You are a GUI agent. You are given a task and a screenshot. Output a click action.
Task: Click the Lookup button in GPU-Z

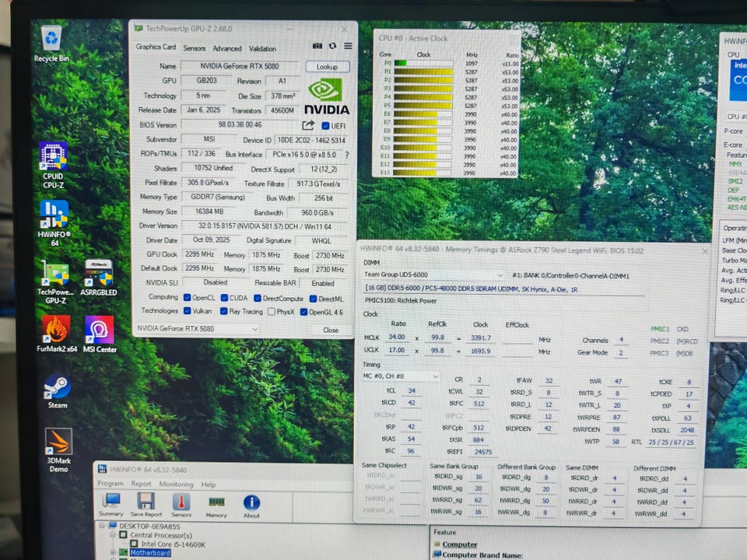point(328,67)
